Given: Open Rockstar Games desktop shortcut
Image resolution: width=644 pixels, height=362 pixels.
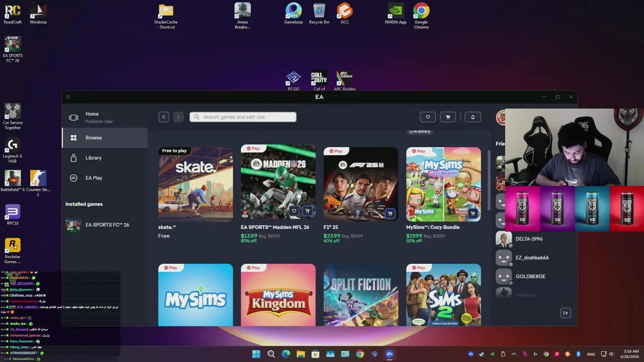Looking at the screenshot, I should click(x=13, y=251).
